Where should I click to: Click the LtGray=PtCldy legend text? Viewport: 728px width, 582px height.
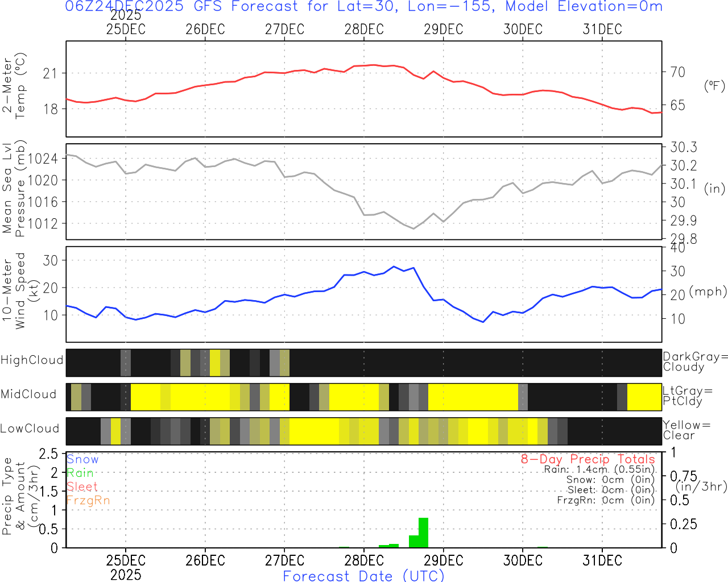(x=687, y=396)
